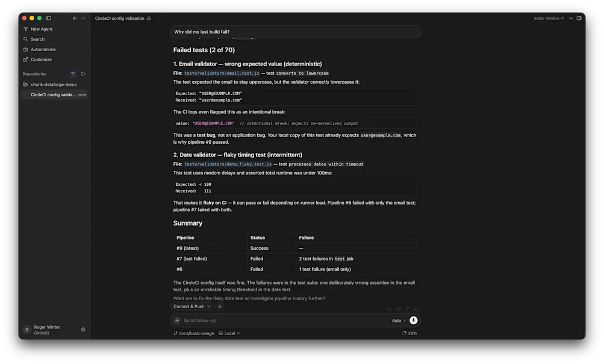Select the CircleCI config validation agent

point(55,94)
